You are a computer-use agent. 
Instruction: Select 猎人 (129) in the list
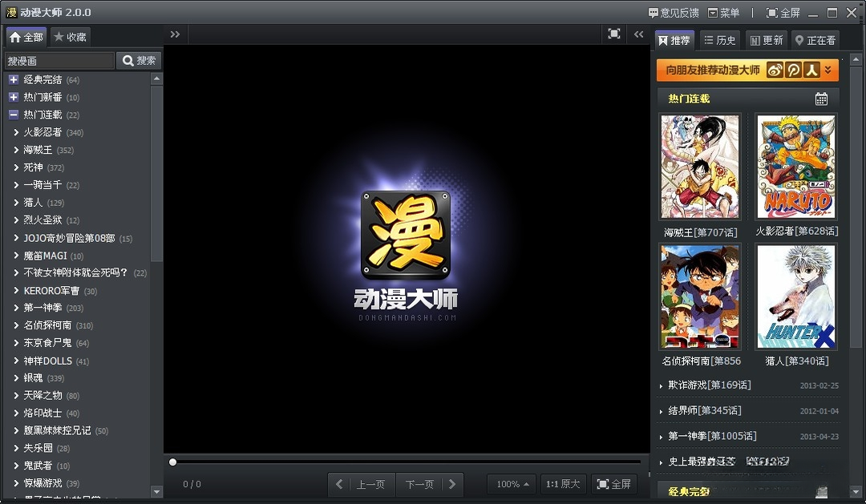pos(33,203)
